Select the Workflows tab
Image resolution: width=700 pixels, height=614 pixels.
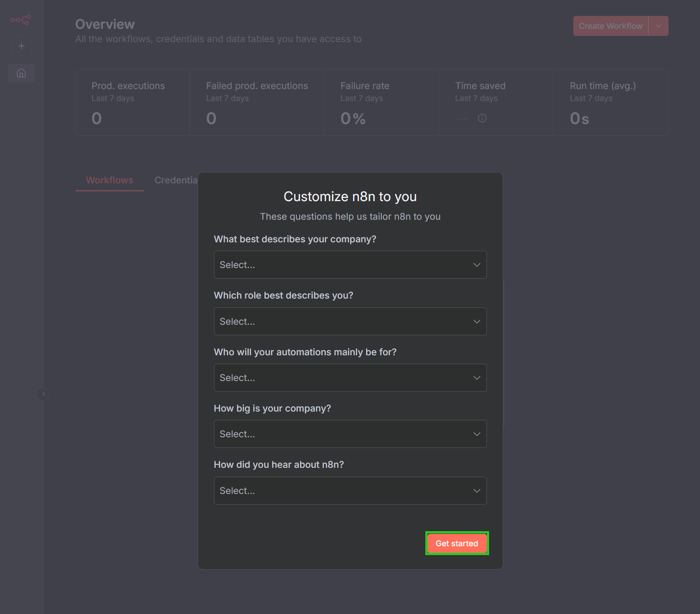[x=109, y=180]
